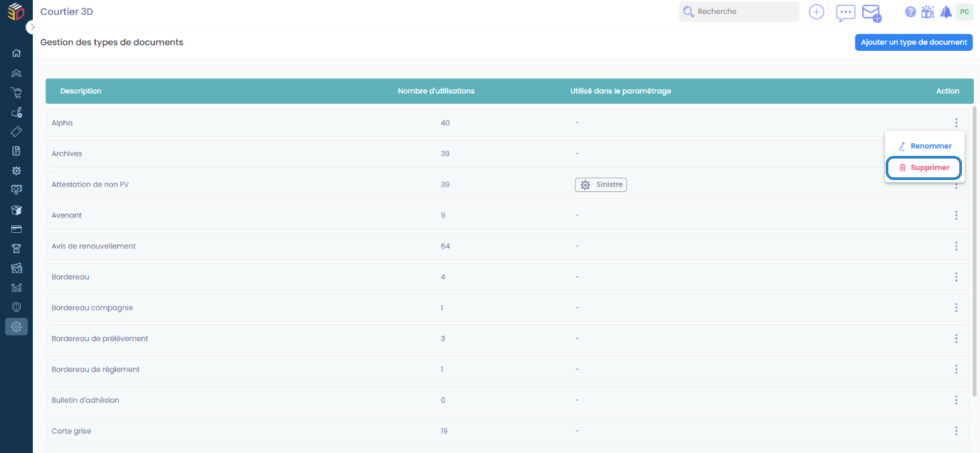The height and width of the screenshot is (453, 980).
Task: Open the three-dot menu for Carte grise
Action: [956, 430]
